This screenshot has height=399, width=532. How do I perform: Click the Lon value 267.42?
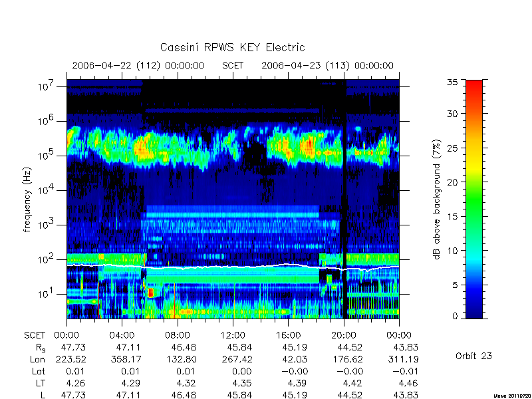[x=237, y=359]
